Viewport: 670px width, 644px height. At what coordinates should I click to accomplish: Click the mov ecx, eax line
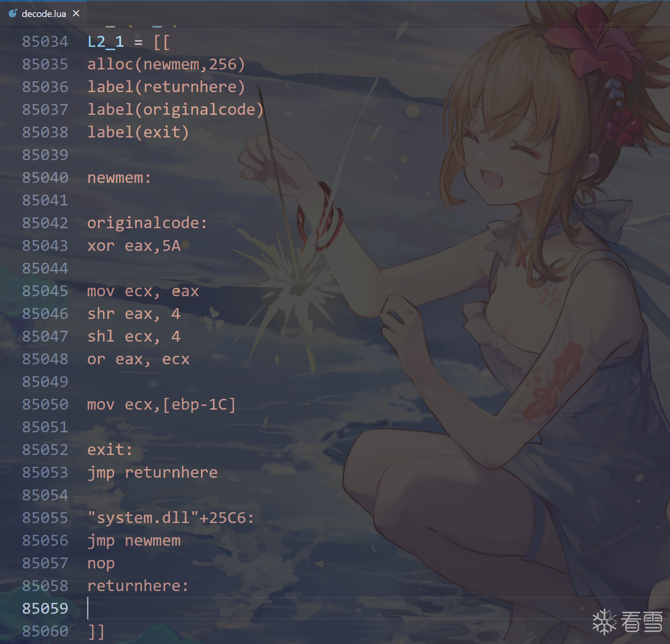pos(143,291)
